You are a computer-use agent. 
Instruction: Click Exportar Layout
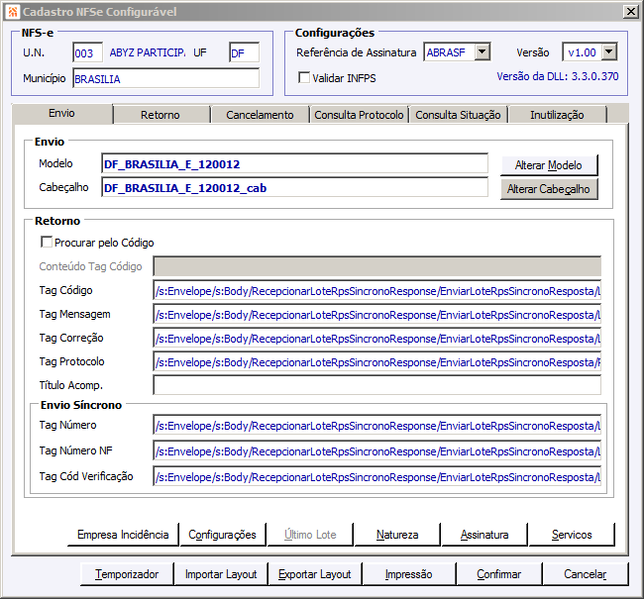tap(315, 574)
